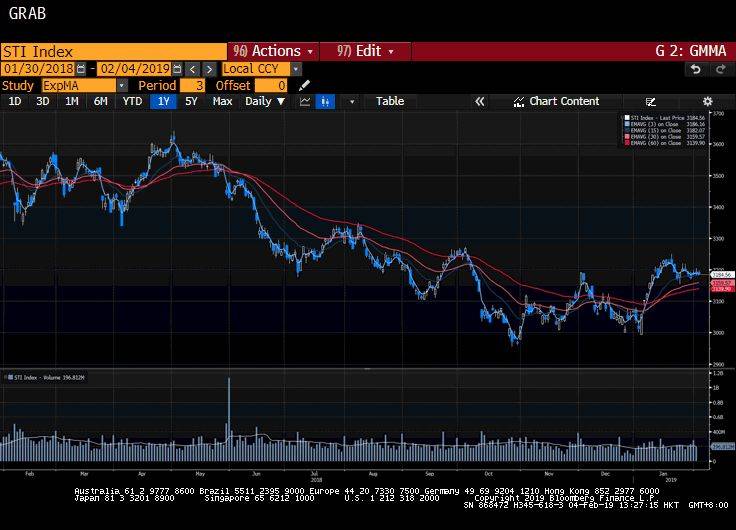Click the annotate chart icon
The height and width of the screenshot is (530, 736).
651,101
